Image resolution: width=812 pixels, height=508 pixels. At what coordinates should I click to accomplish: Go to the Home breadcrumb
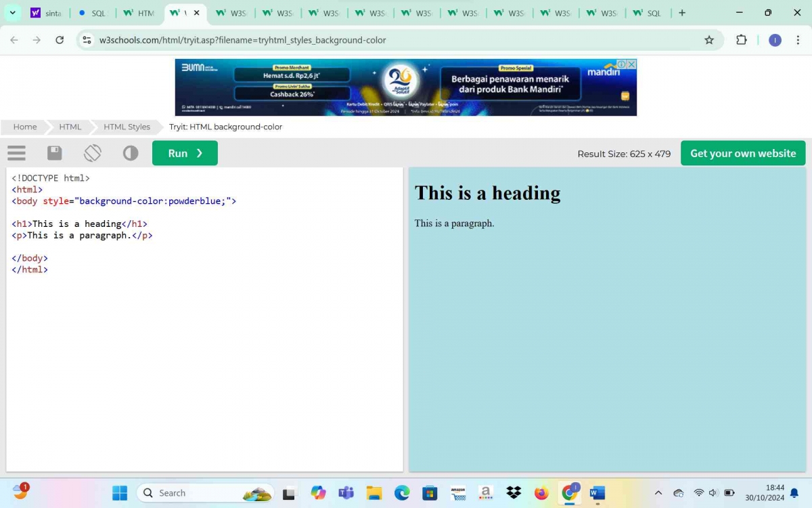pyautogui.click(x=25, y=127)
